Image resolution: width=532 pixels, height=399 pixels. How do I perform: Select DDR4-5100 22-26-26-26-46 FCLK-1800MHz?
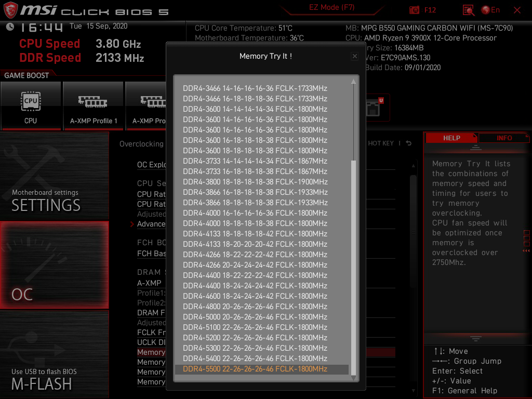[x=255, y=327]
